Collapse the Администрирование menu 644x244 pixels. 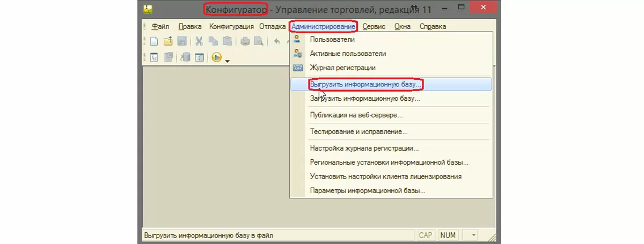[324, 26]
